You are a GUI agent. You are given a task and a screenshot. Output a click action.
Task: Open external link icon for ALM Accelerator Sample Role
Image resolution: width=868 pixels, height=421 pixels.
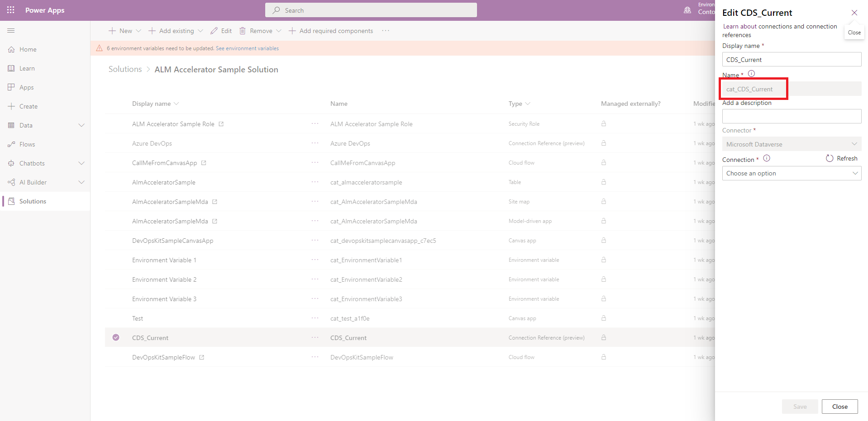tap(221, 124)
